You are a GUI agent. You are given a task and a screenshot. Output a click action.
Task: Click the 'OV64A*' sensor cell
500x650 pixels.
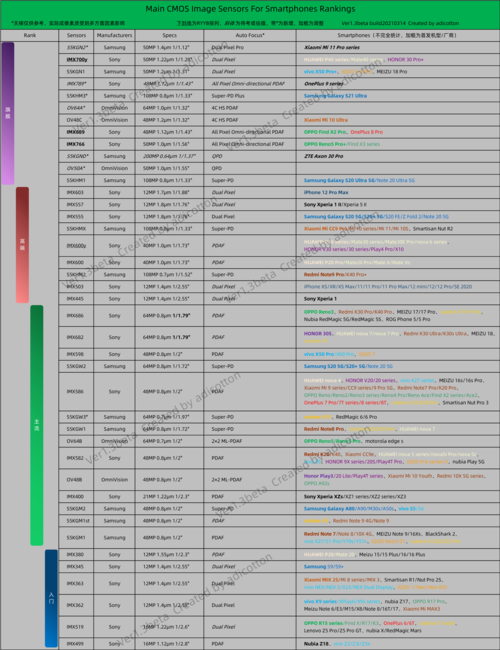76,108
